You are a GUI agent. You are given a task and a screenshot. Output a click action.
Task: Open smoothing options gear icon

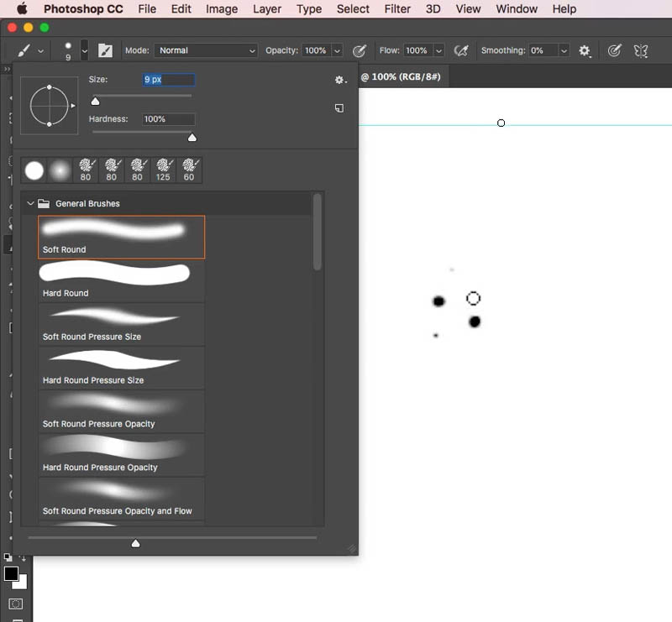[x=585, y=50]
